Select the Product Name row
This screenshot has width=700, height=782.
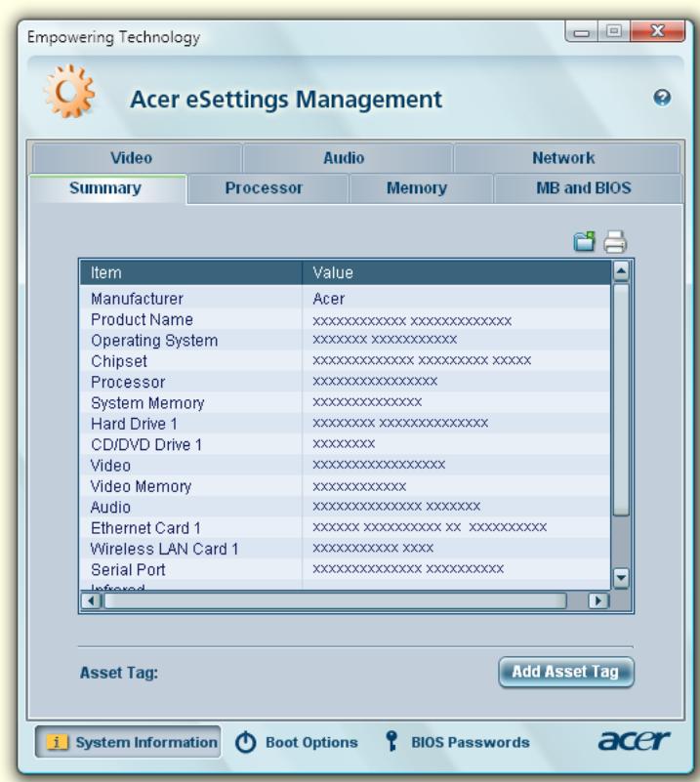point(345,319)
